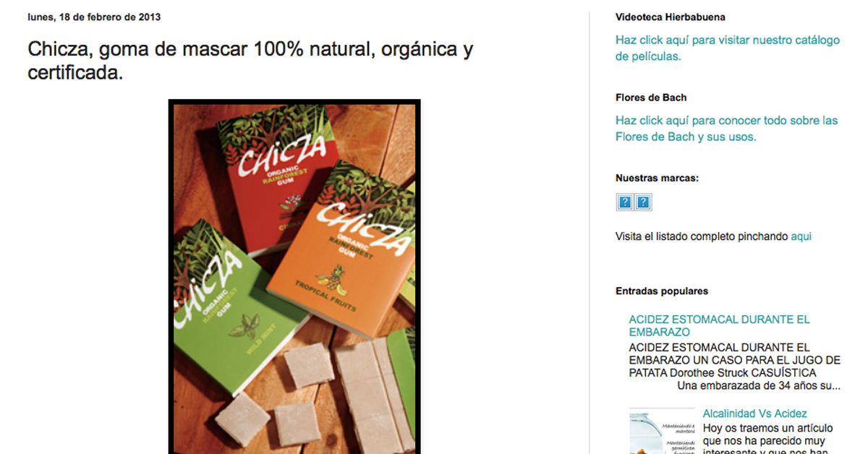Image resolution: width=868 pixels, height=454 pixels.
Task: Click the first broken brand image icon
Action: pos(625,202)
